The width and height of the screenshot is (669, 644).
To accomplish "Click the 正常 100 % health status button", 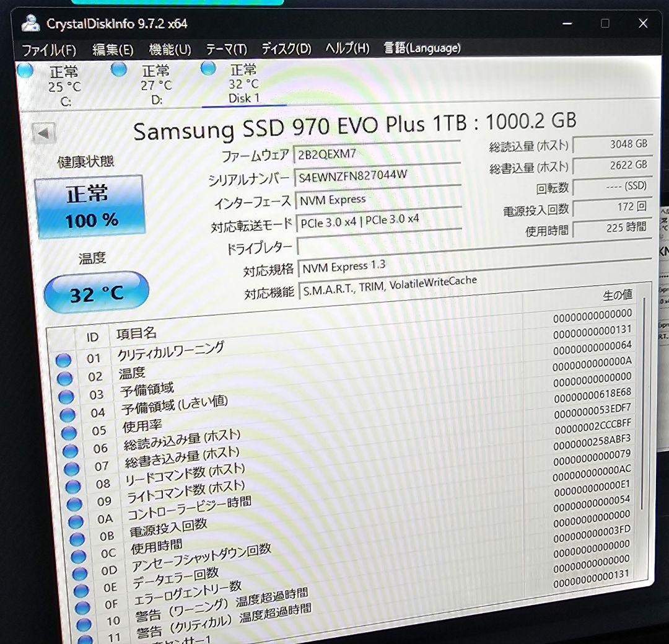I will [x=90, y=206].
